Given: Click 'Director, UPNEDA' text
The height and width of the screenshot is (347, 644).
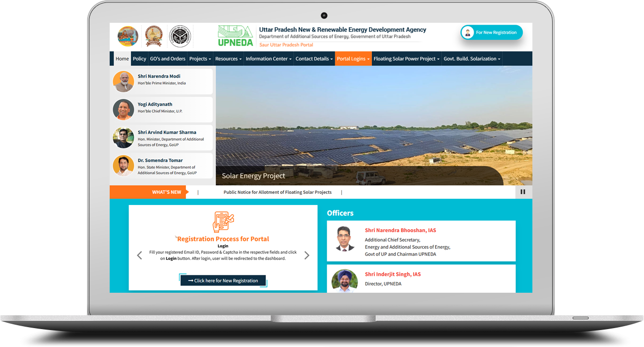Looking at the screenshot, I should click(383, 284).
